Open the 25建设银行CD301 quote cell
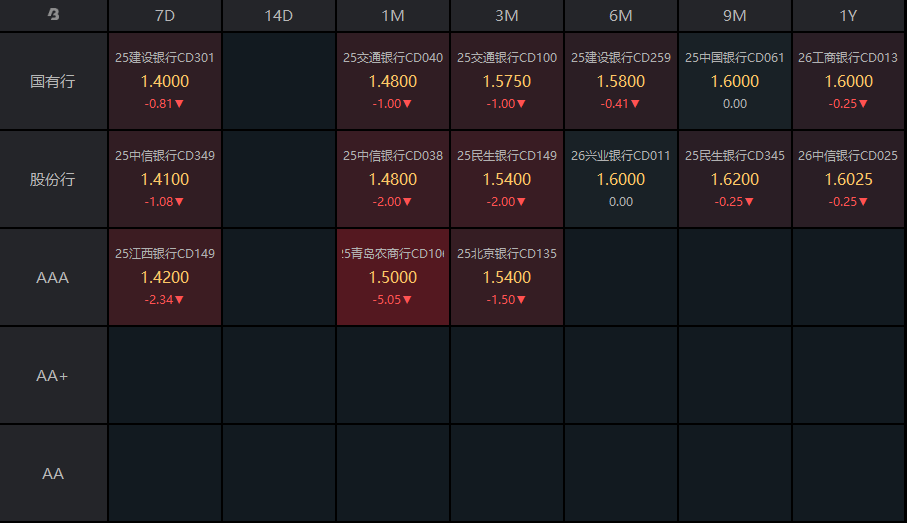 [x=165, y=81]
